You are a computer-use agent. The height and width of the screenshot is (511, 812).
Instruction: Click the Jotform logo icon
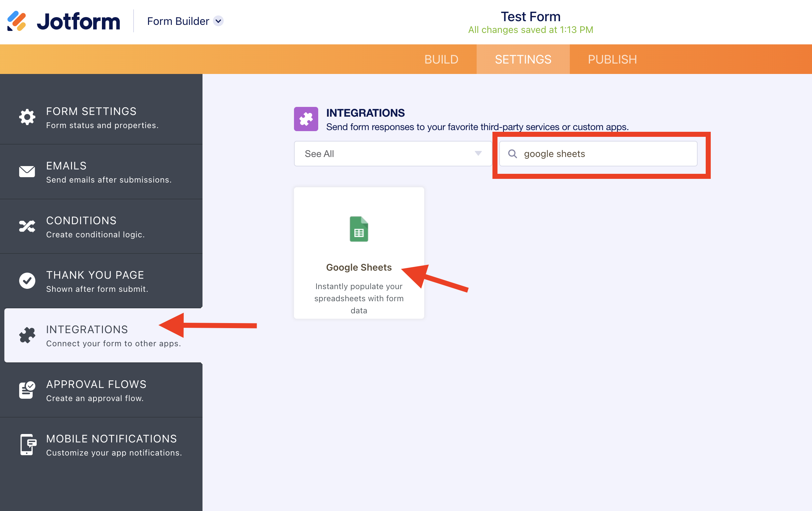16,21
